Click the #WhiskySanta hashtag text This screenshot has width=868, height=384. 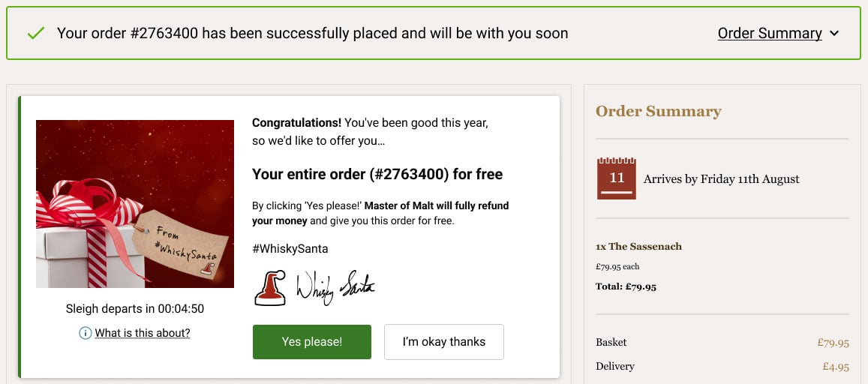290,249
